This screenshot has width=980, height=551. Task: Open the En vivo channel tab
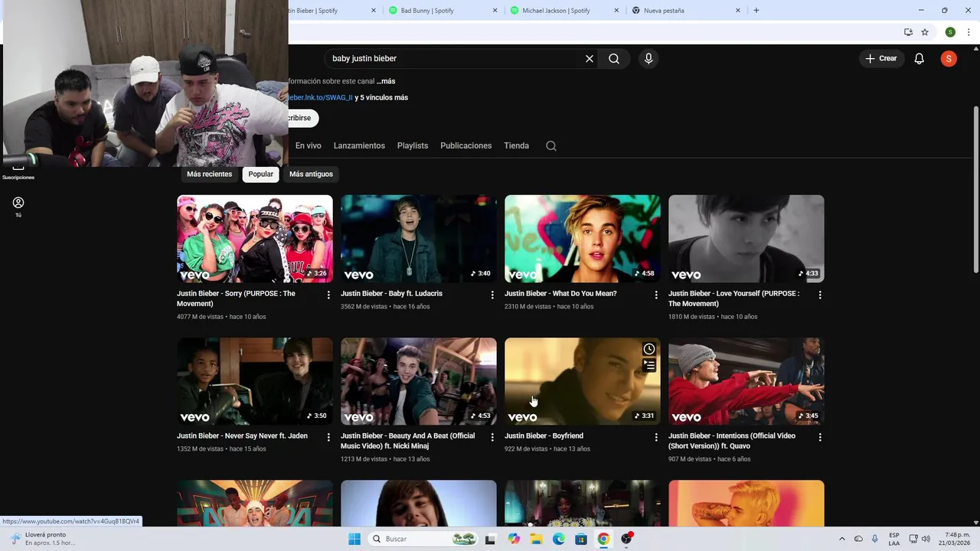click(309, 145)
